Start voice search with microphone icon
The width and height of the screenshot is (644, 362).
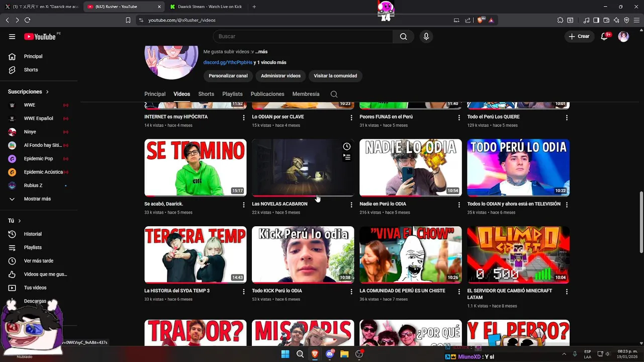tap(426, 36)
